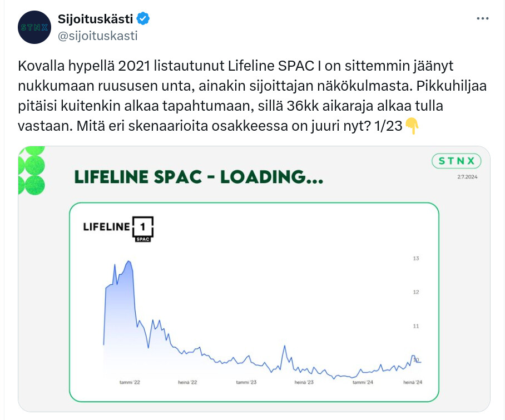Click the Lifeline 1 SPAC logo

(118, 228)
